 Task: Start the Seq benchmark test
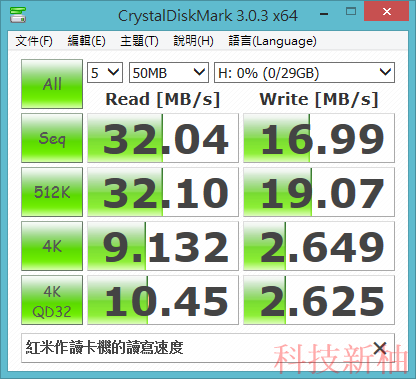52,138
